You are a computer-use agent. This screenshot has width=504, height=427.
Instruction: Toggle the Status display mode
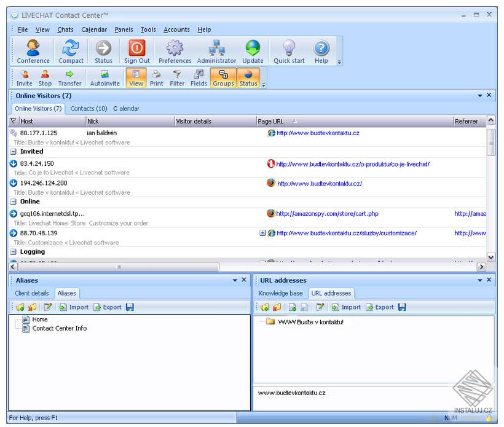click(x=248, y=77)
